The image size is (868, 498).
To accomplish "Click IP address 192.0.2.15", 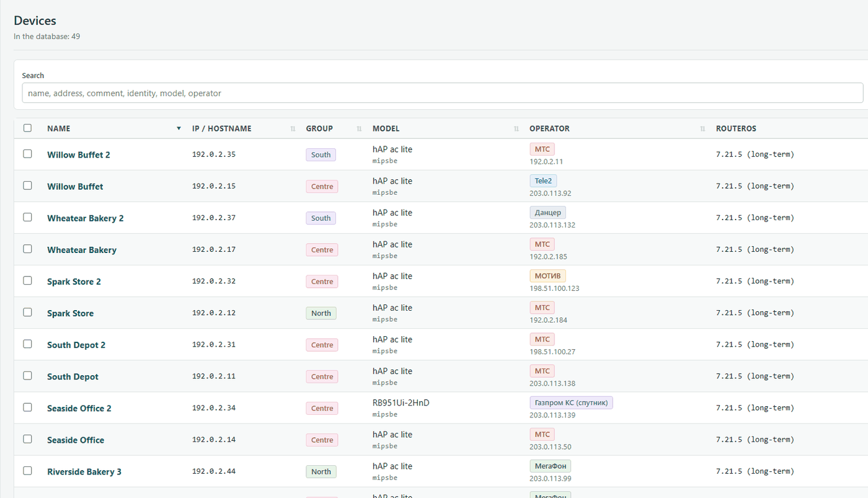I will click(x=214, y=186).
